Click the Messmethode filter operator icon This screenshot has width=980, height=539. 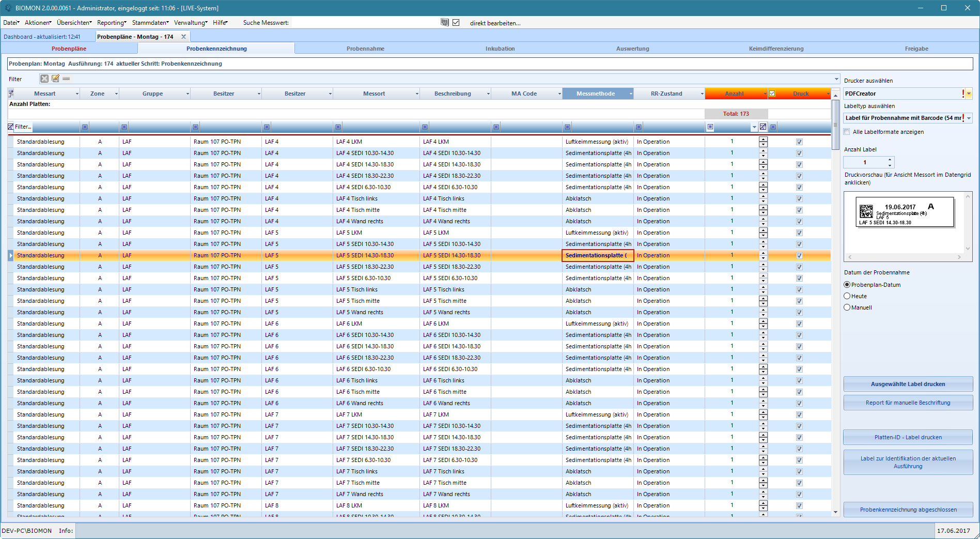pyautogui.click(x=567, y=127)
